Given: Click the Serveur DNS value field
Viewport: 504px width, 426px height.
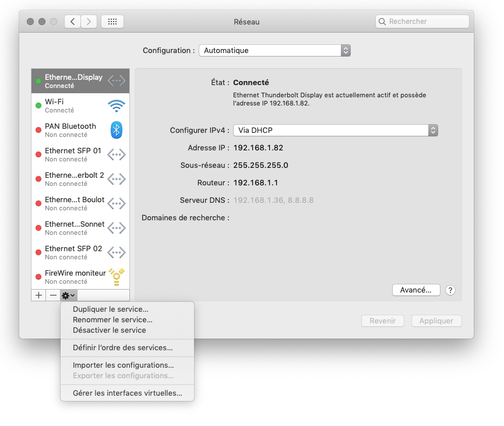Looking at the screenshot, I should pyautogui.click(x=273, y=200).
